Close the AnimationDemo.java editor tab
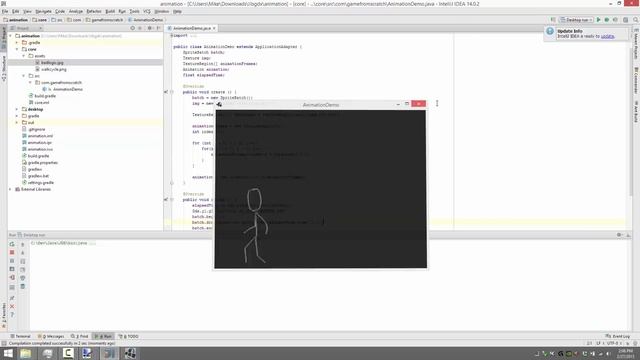The width and height of the screenshot is (640, 360). pyautogui.click(x=214, y=28)
